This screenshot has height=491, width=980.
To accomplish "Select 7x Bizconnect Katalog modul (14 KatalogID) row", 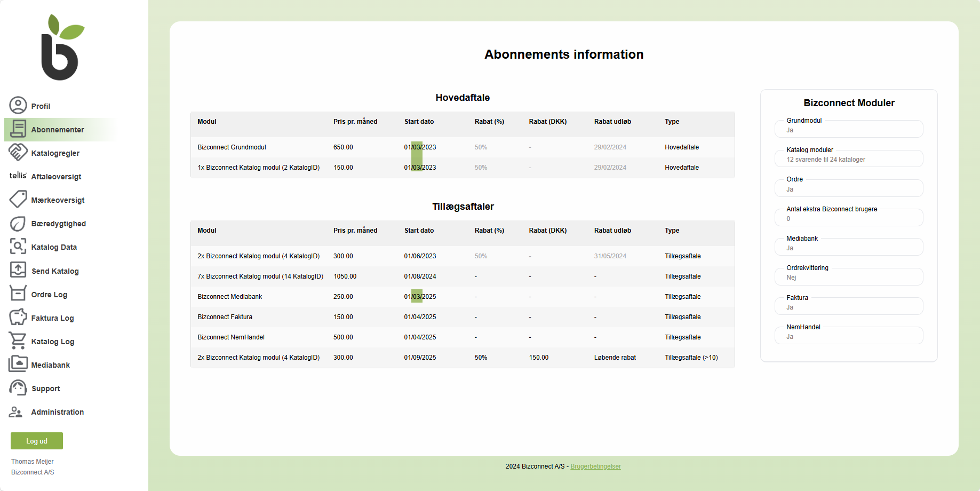I will tap(463, 276).
